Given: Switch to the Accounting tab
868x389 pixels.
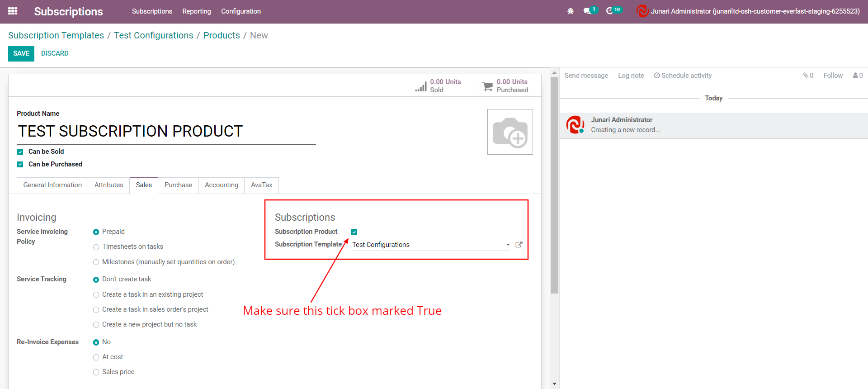Looking at the screenshot, I should pos(221,185).
